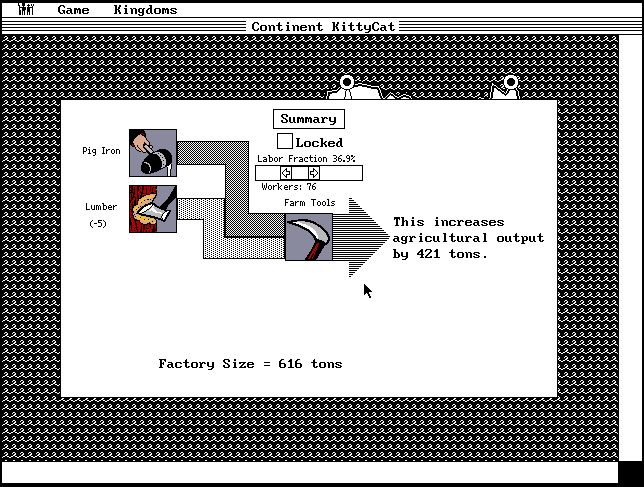Viewport: 644px width, 487px height.
Task: Click the Summary button
Action: tap(309, 119)
